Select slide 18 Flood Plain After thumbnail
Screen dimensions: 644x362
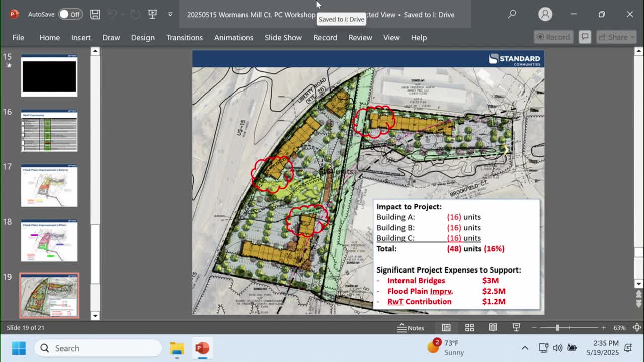click(x=49, y=240)
